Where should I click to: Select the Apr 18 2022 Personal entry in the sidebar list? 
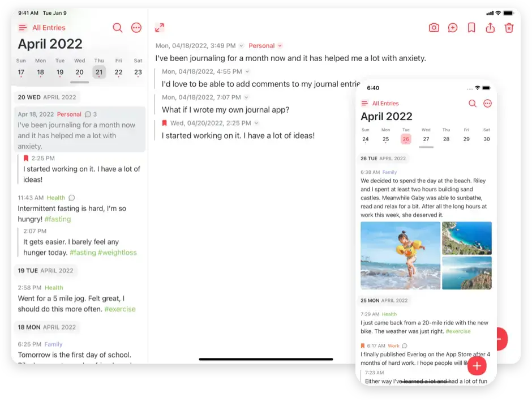80,129
